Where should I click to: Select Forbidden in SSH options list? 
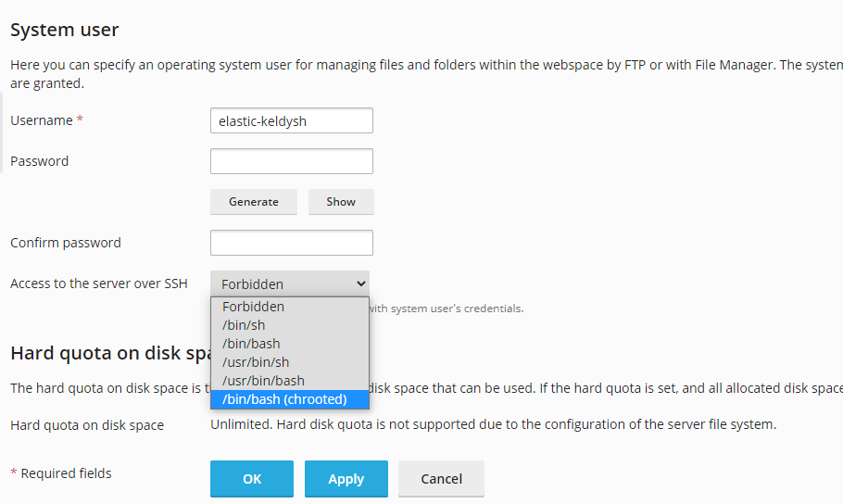pos(290,307)
